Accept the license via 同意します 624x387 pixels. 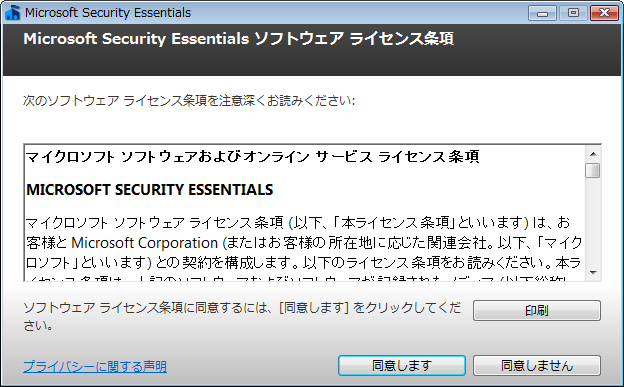[402, 366]
